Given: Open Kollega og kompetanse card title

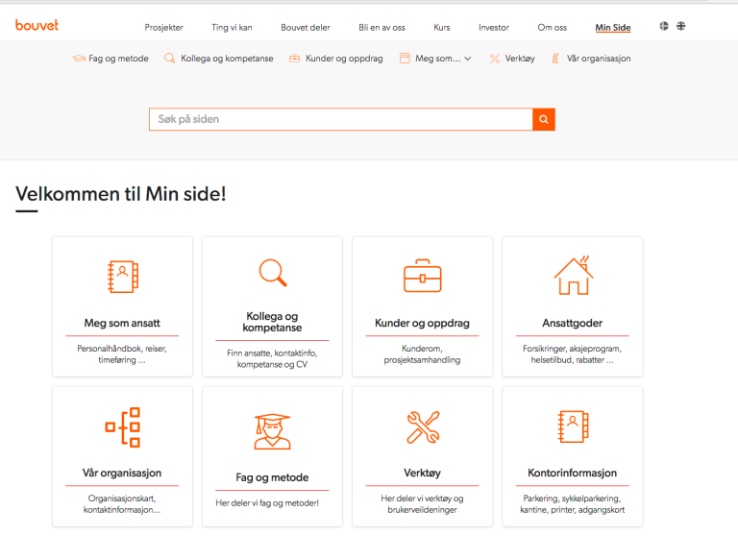Looking at the screenshot, I should (x=272, y=322).
